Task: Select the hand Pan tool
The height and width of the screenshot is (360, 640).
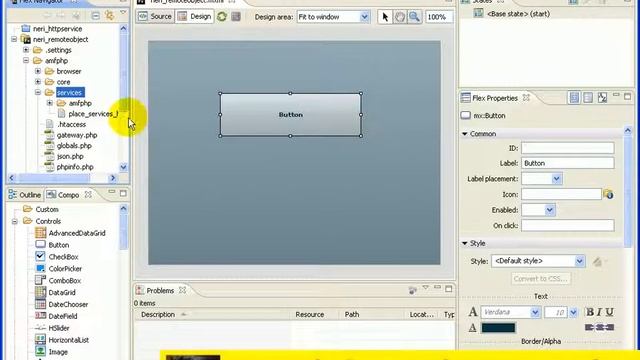Action: click(x=400, y=17)
